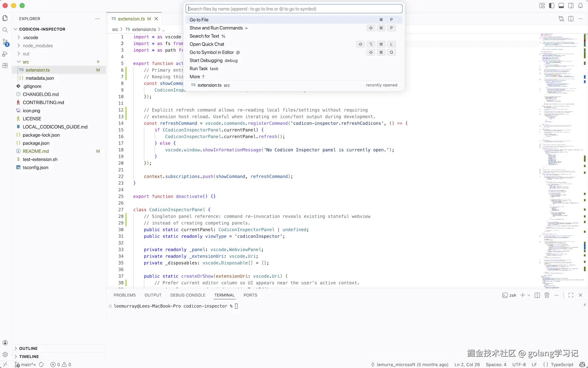Add a new terminal with plus icon
The width and height of the screenshot is (588, 368).
pos(522,295)
